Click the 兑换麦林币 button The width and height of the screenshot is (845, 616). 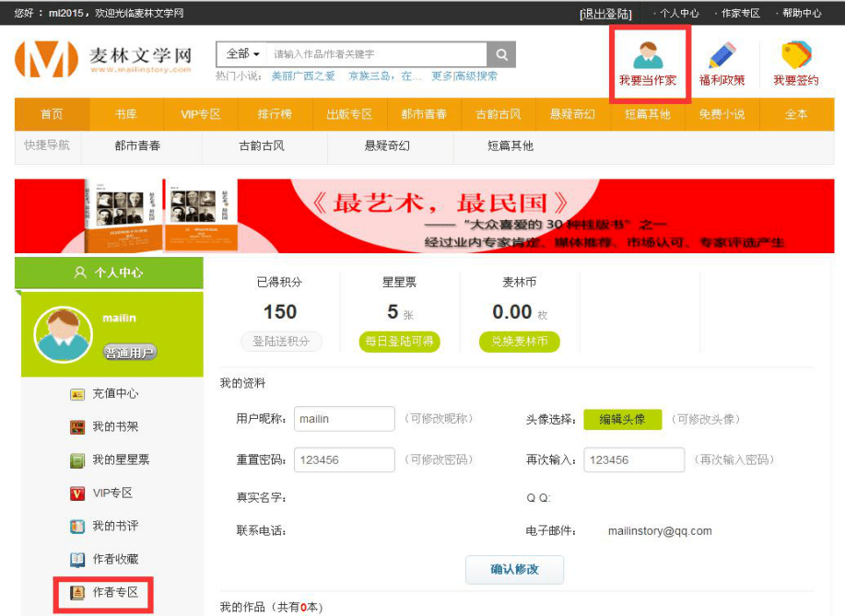click(519, 342)
